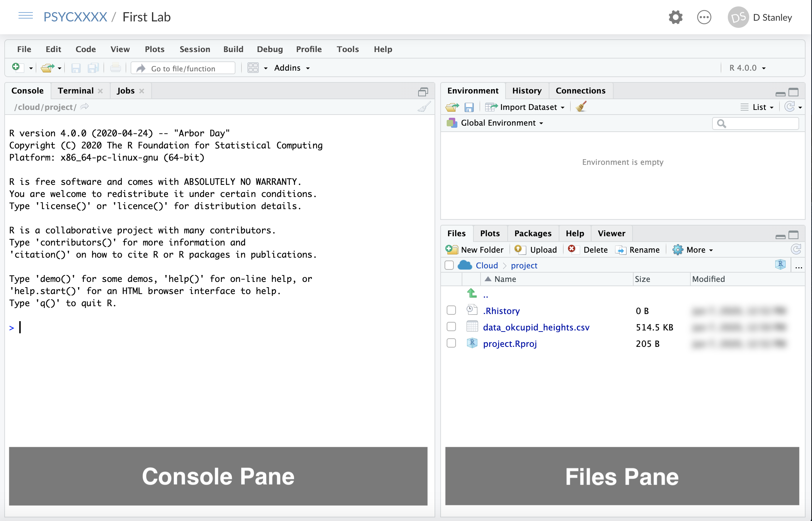The width and height of the screenshot is (812, 521).
Task: Close the Jobs tab
Action: pos(142,91)
